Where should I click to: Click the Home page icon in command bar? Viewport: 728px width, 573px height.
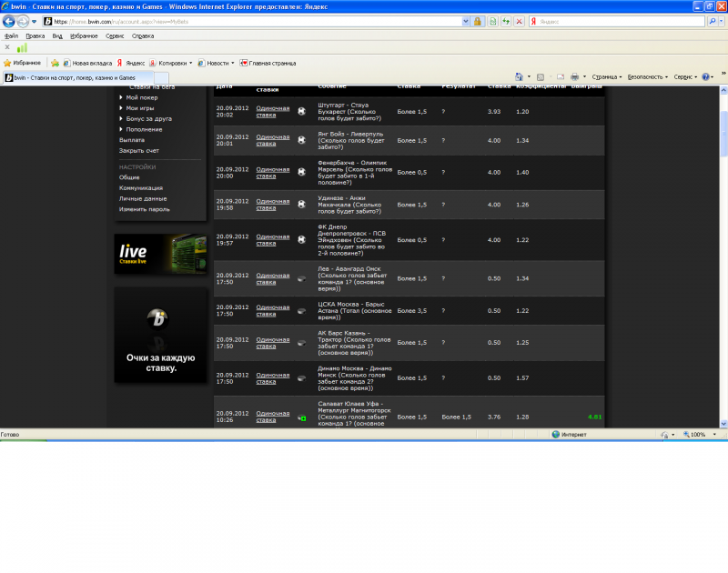click(519, 77)
